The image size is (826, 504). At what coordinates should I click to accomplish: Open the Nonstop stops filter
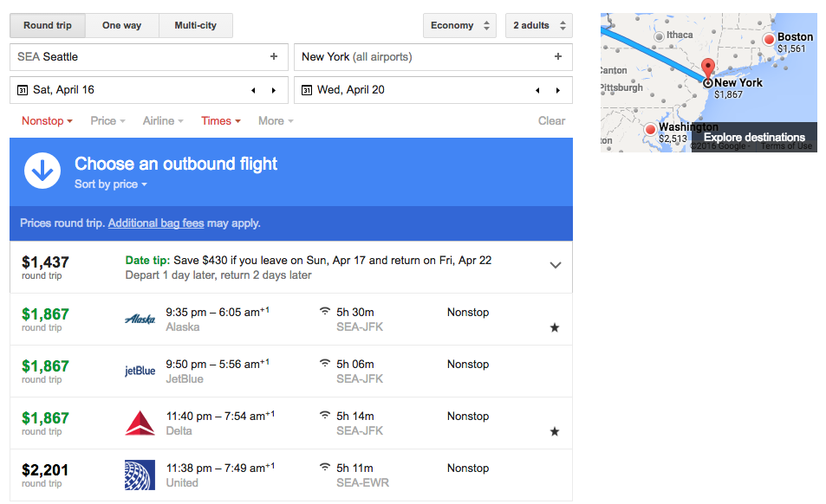[47, 121]
